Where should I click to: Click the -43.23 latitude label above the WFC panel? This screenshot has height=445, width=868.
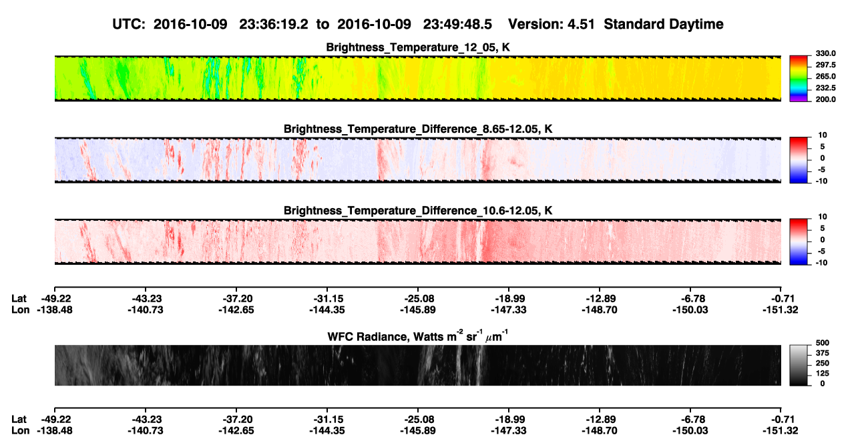145,299
